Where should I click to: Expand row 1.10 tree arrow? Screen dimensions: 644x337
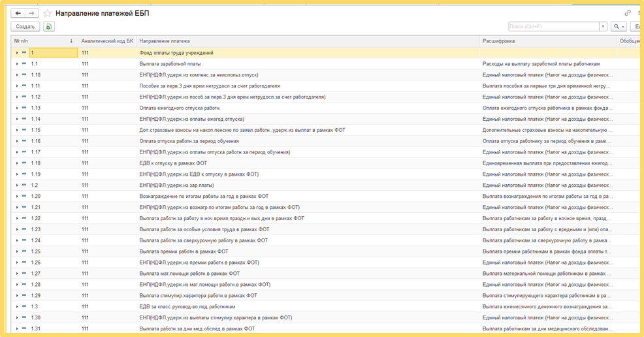coord(17,75)
